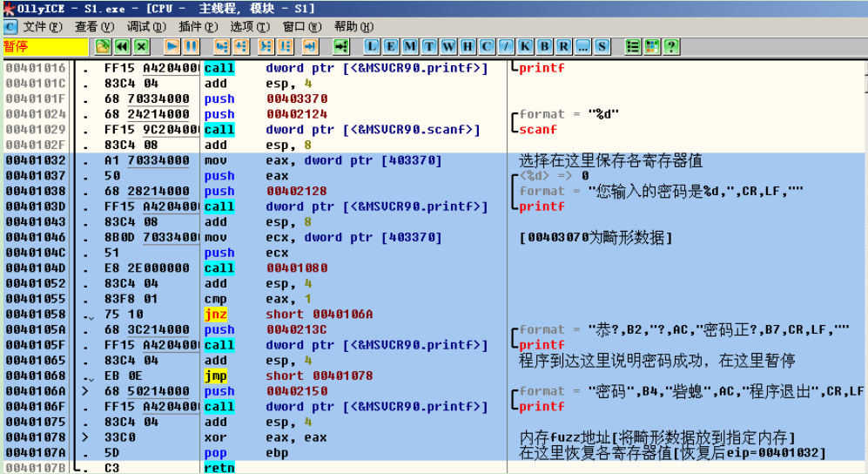Click the colorful Appearance options icon
The width and height of the screenshot is (868, 474).
click(652, 46)
